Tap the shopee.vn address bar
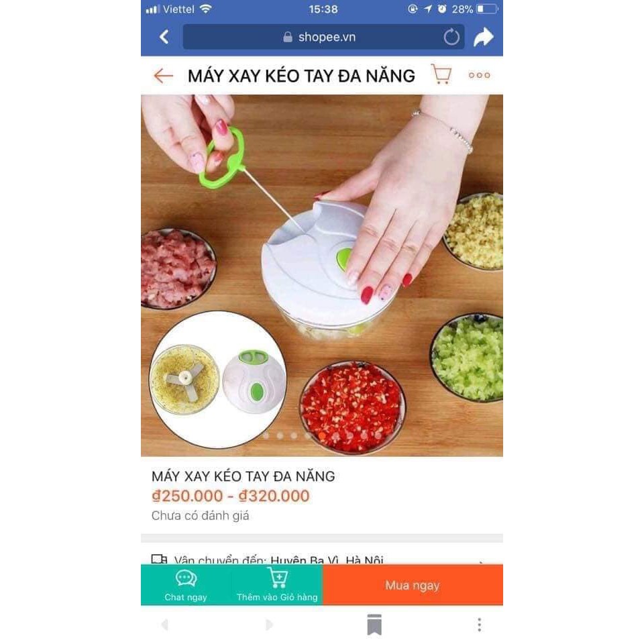The height and width of the screenshot is (644, 644). (x=323, y=37)
